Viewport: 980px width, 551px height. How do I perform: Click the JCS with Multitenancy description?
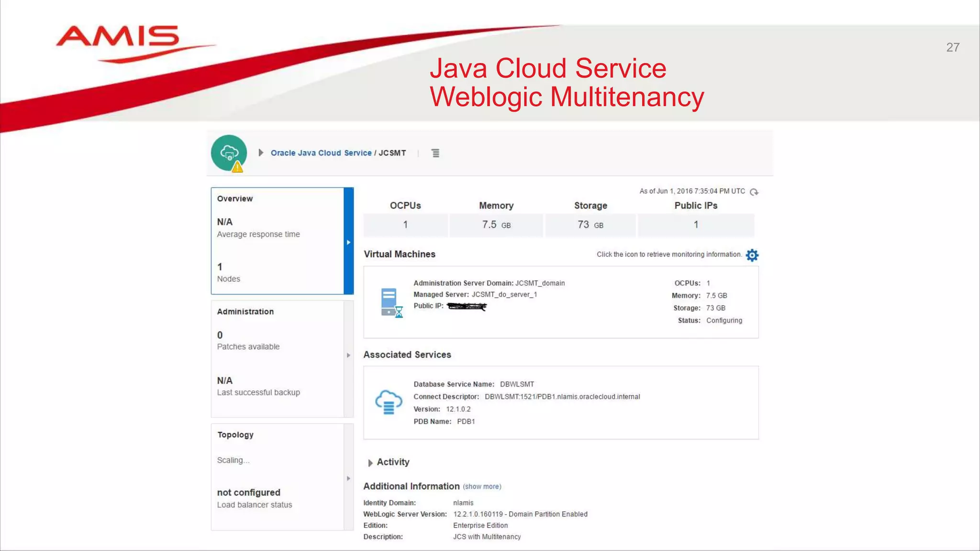[x=487, y=537]
